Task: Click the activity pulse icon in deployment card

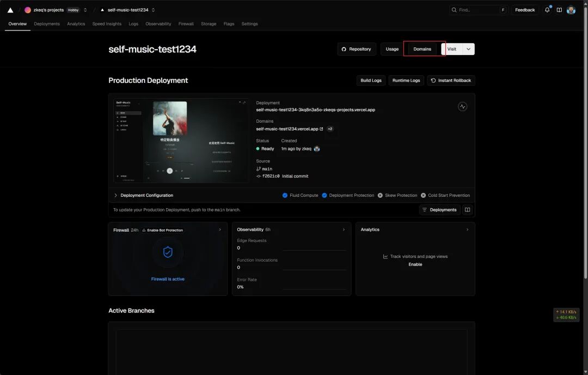Action: coord(462,107)
